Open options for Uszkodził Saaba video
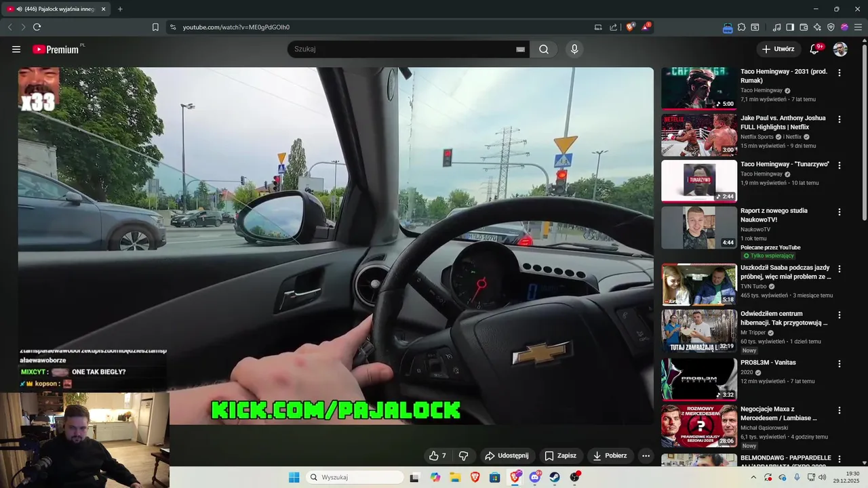Image resolution: width=868 pixels, height=488 pixels. click(x=840, y=269)
